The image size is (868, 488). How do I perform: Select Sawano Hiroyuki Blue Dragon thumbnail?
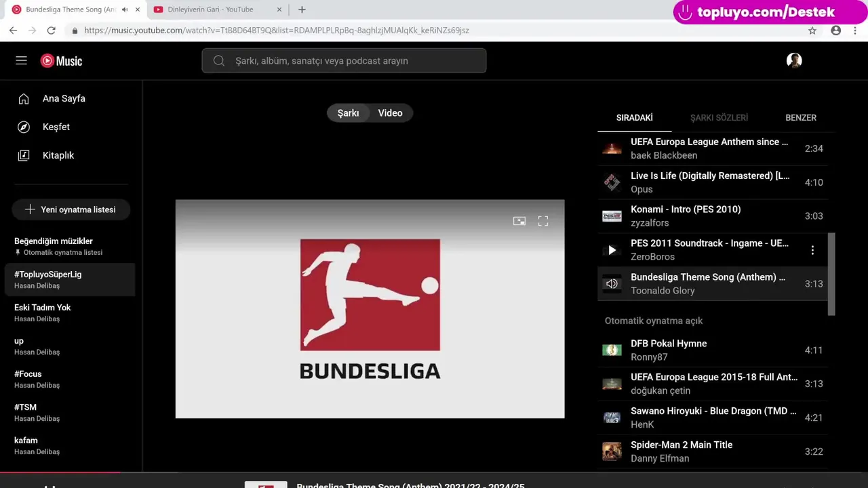pos(612,418)
